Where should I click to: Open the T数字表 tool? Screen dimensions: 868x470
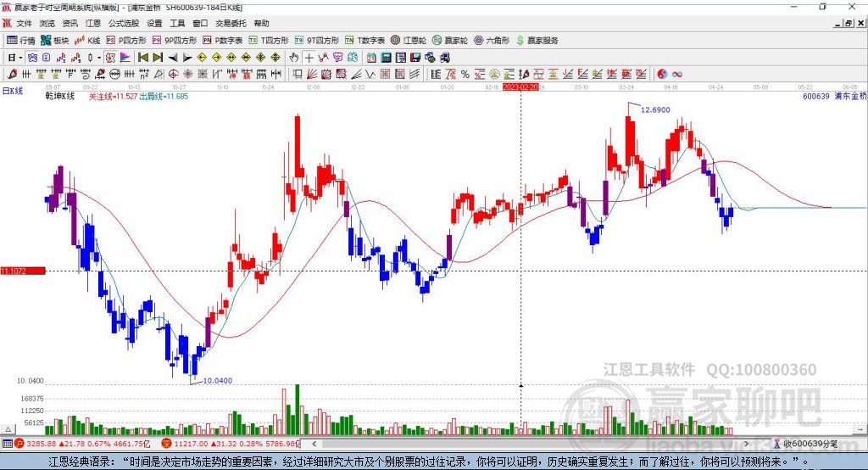point(364,41)
